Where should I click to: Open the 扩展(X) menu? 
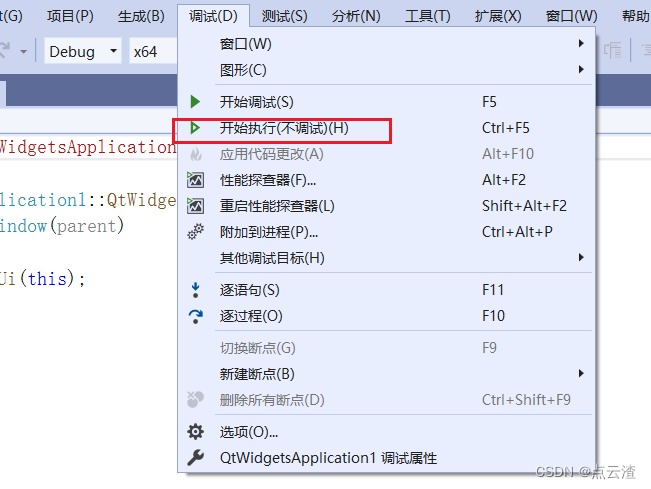click(498, 16)
